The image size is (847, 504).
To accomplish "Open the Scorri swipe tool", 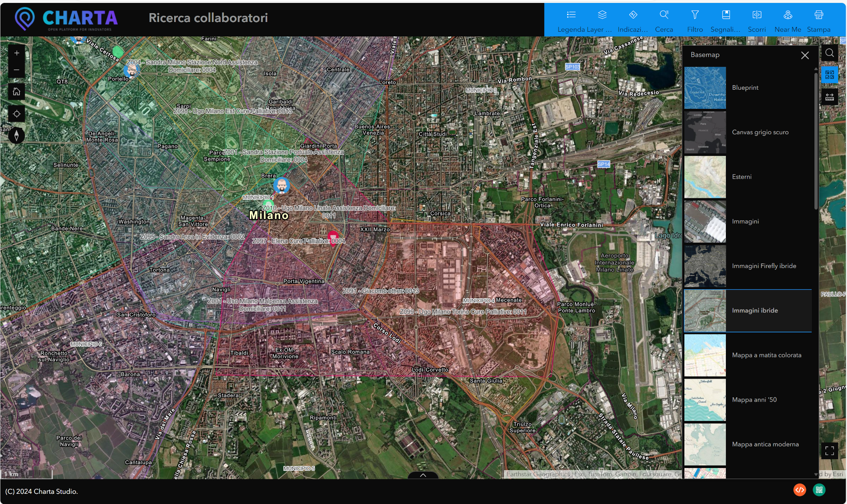I will point(757,20).
